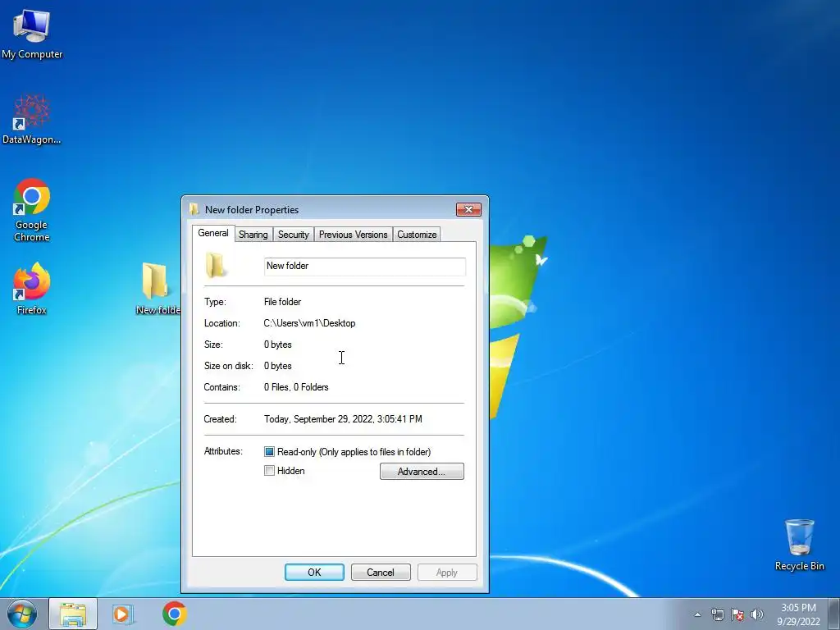Click the location text C:\Users\vm1\Desktop
840x630 pixels.
pos(309,323)
